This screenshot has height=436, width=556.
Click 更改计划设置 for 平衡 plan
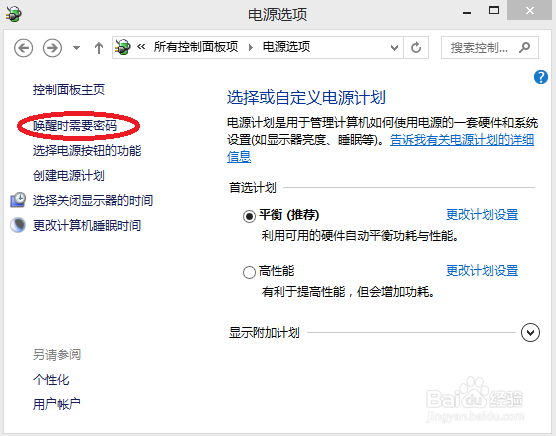(x=482, y=214)
